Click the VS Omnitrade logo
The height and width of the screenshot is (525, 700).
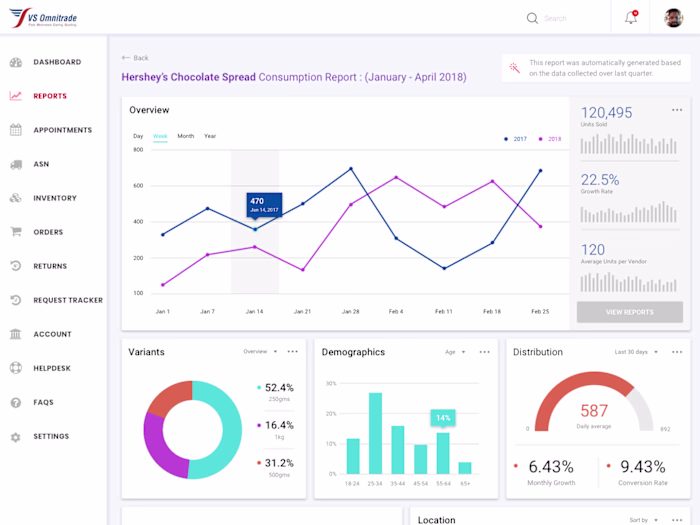pyautogui.click(x=43, y=18)
